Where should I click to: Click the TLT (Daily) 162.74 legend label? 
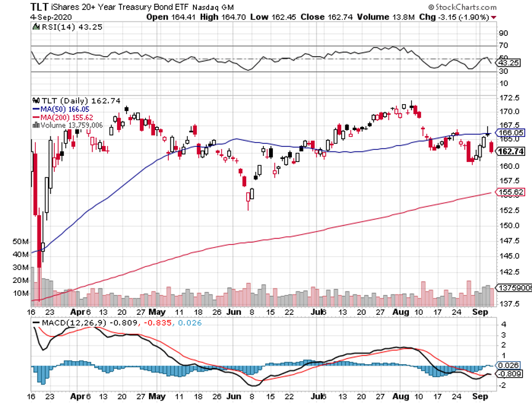point(81,101)
